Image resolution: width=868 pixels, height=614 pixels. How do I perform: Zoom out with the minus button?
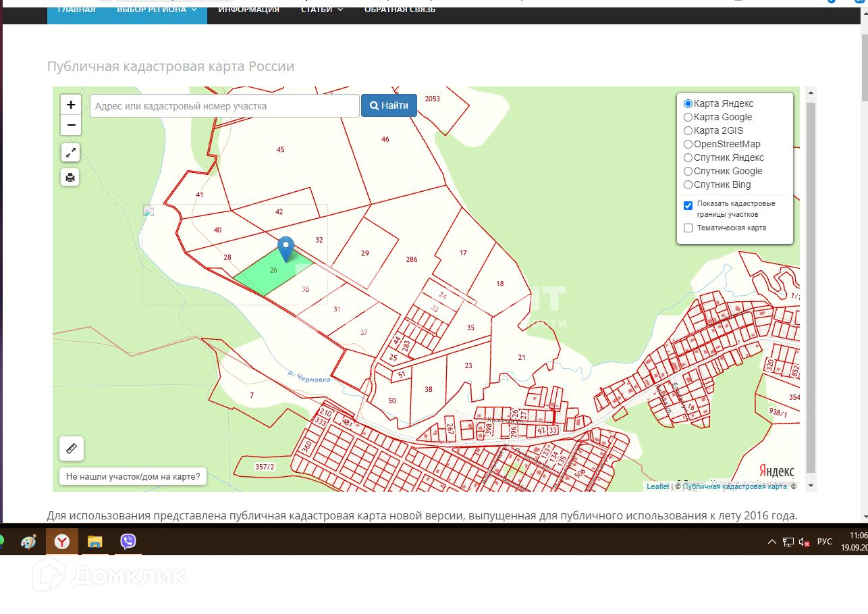(71, 125)
